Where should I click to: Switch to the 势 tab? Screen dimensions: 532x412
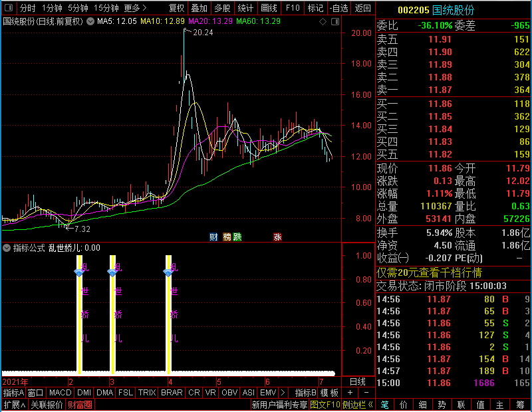pyautogui.click(x=442, y=405)
